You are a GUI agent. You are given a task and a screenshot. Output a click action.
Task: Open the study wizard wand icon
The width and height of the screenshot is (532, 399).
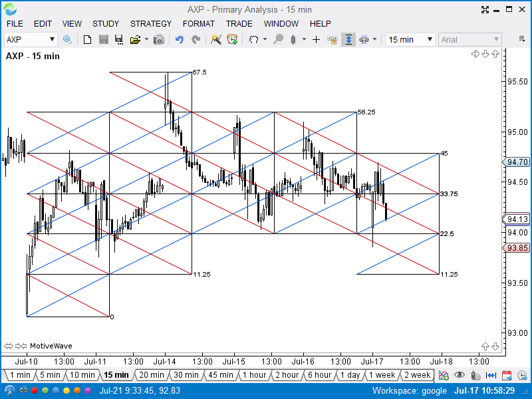click(x=215, y=40)
